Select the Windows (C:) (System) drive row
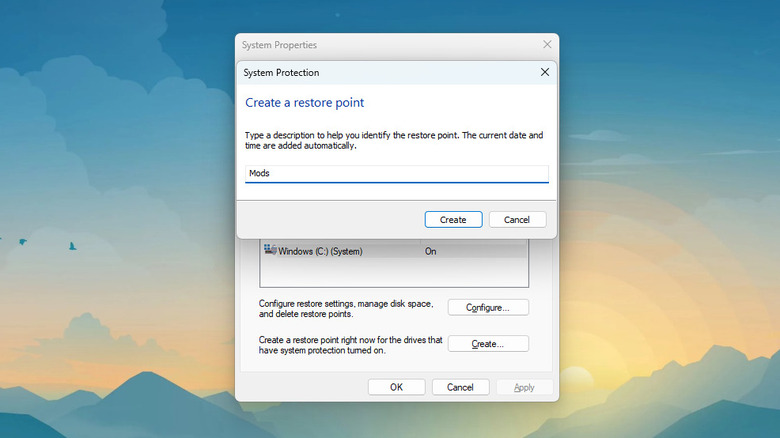This screenshot has height=438, width=780. pyautogui.click(x=393, y=251)
